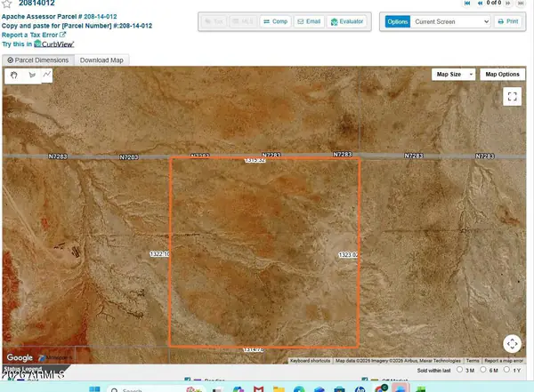Click Report a map error link
This screenshot has width=534, height=392.
pos(504,361)
